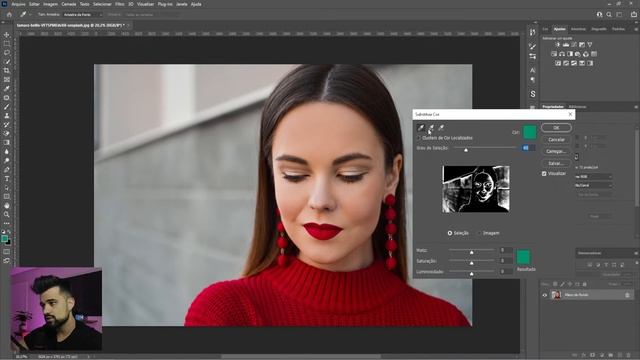Open the Arquivo menu
Viewport: 640px width, 360px height.
click(x=18, y=4)
